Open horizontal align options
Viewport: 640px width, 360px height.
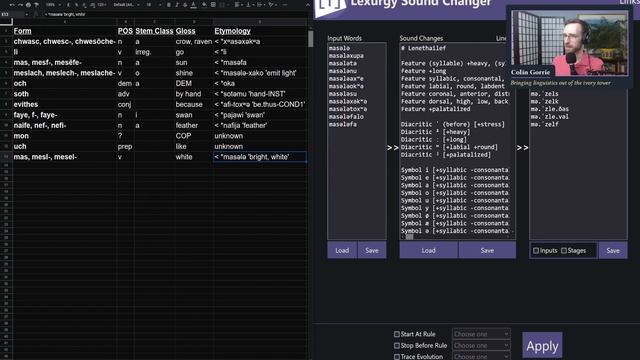tap(238, 5)
